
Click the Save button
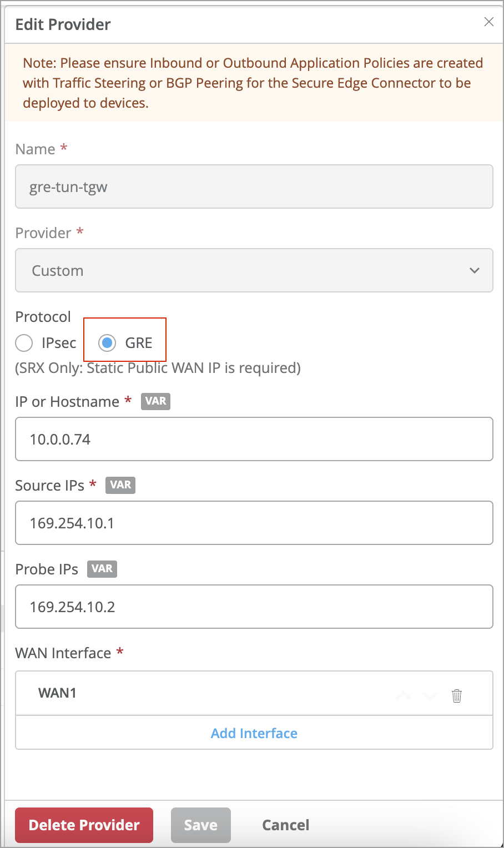tap(200, 825)
